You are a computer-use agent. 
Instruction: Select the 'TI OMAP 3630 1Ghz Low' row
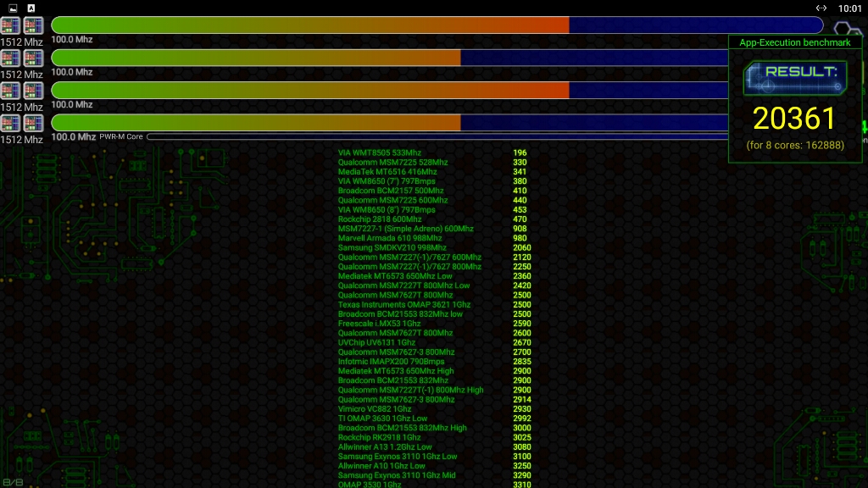[435, 419]
